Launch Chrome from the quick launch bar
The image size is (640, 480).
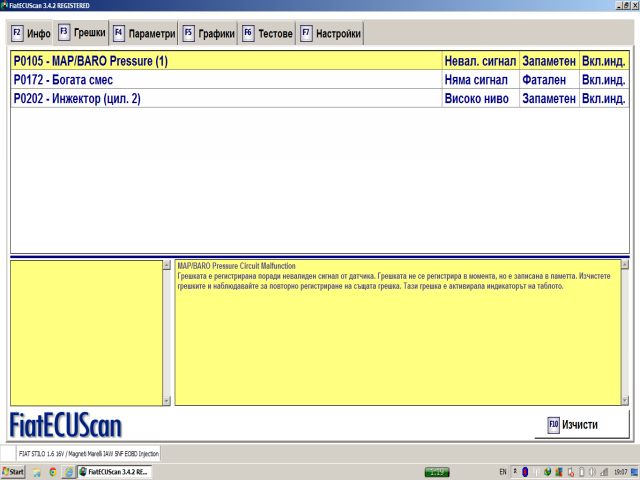click(x=53, y=472)
